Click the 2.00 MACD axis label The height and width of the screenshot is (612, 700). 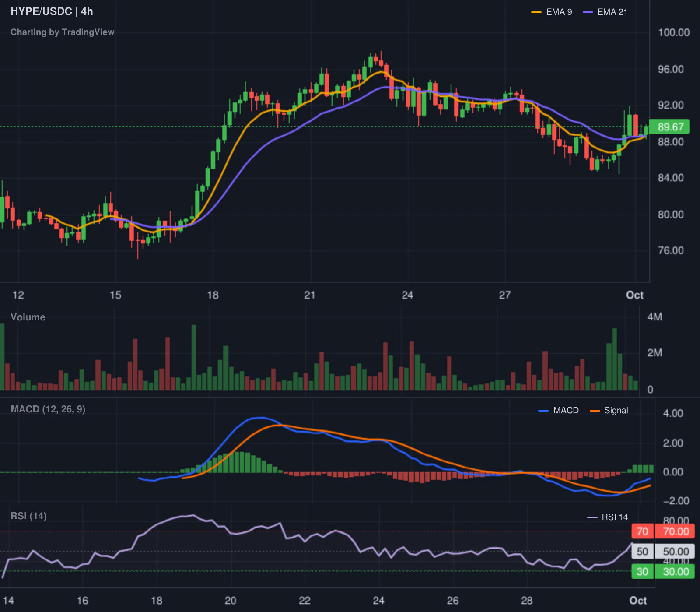(673, 443)
